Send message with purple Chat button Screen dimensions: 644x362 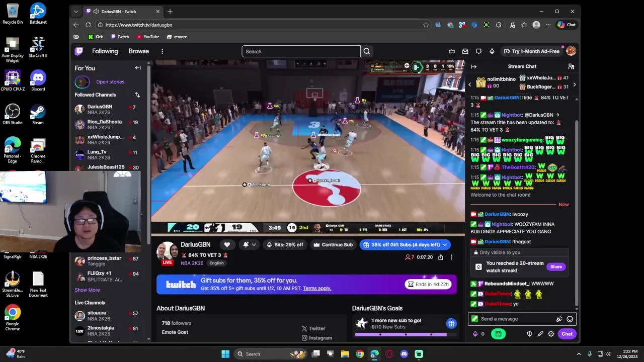(x=567, y=334)
